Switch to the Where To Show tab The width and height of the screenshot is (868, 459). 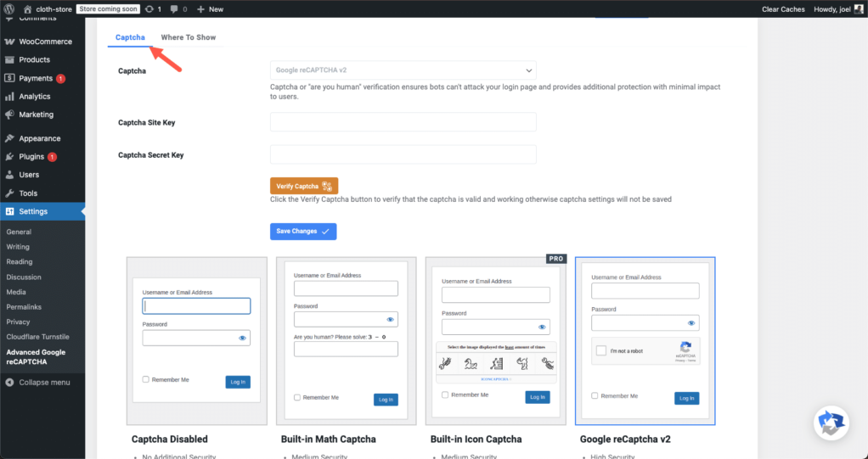pyautogui.click(x=188, y=37)
